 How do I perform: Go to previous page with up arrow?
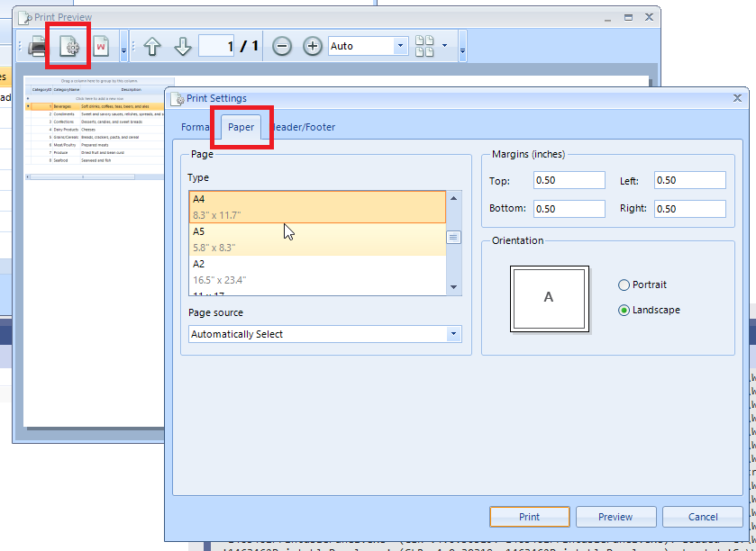pos(152,47)
